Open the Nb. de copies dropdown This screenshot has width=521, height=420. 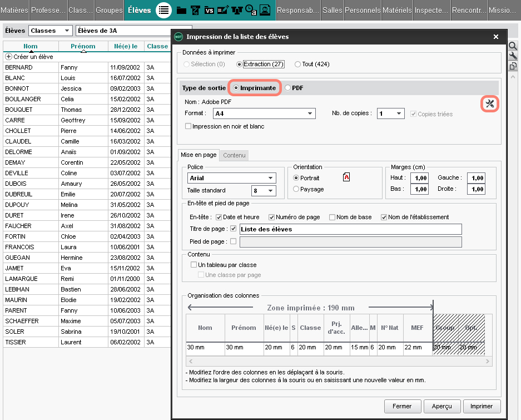(390, 113)
